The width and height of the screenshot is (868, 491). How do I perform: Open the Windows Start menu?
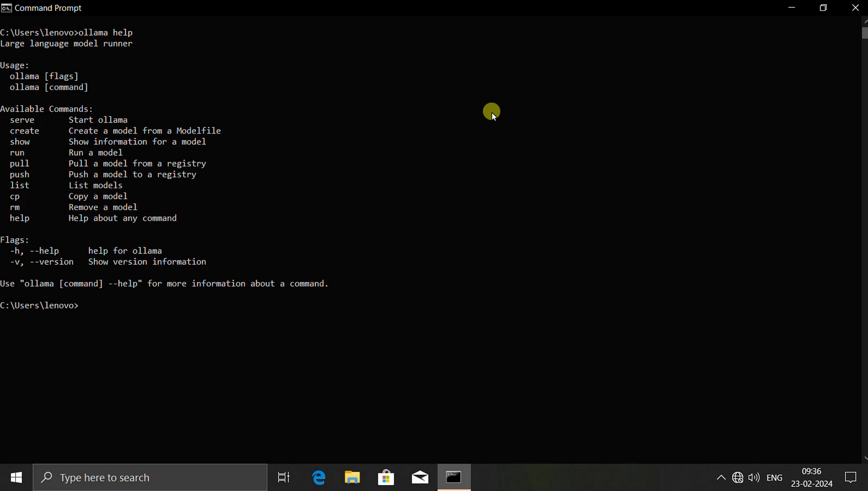tap(16, 477)
